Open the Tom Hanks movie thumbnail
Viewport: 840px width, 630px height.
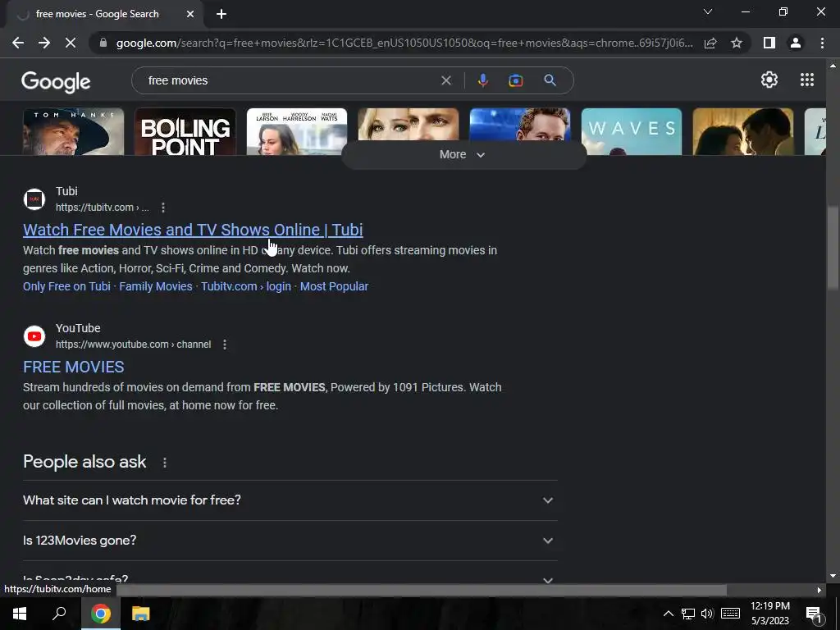point(73,132)
